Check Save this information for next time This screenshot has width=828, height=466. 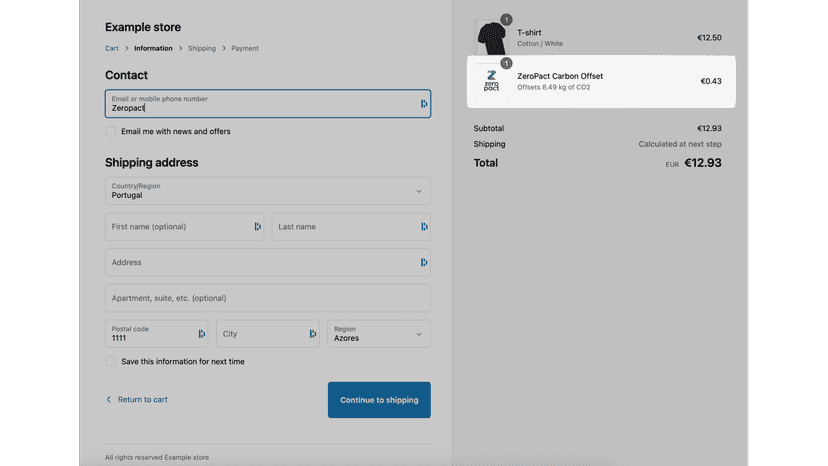click(110, 361)
